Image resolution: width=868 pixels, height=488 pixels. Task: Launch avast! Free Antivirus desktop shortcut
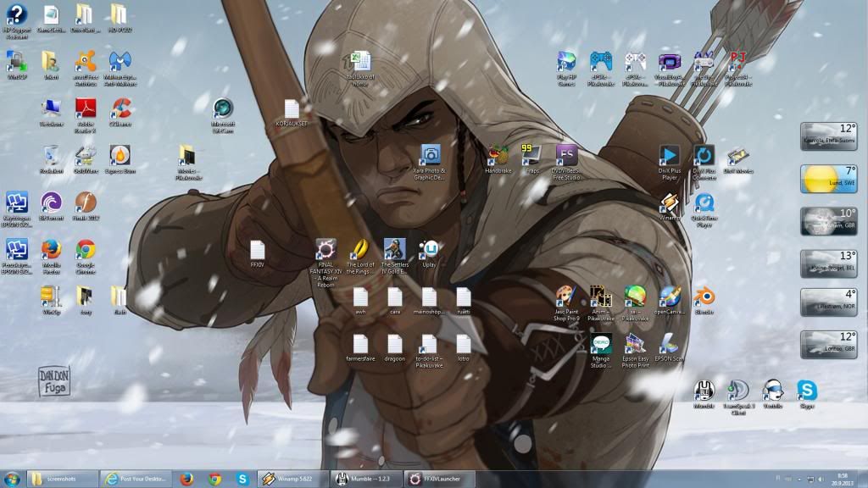(x=86, y=68)
